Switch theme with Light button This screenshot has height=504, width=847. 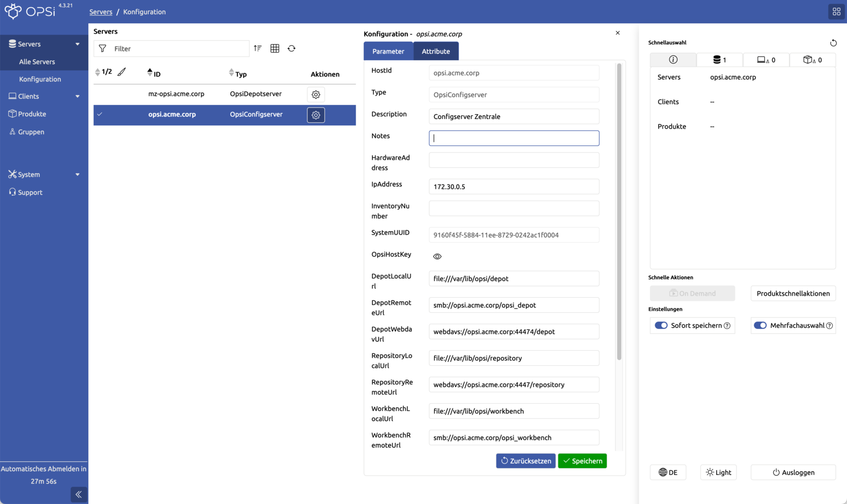pos(718,472)
